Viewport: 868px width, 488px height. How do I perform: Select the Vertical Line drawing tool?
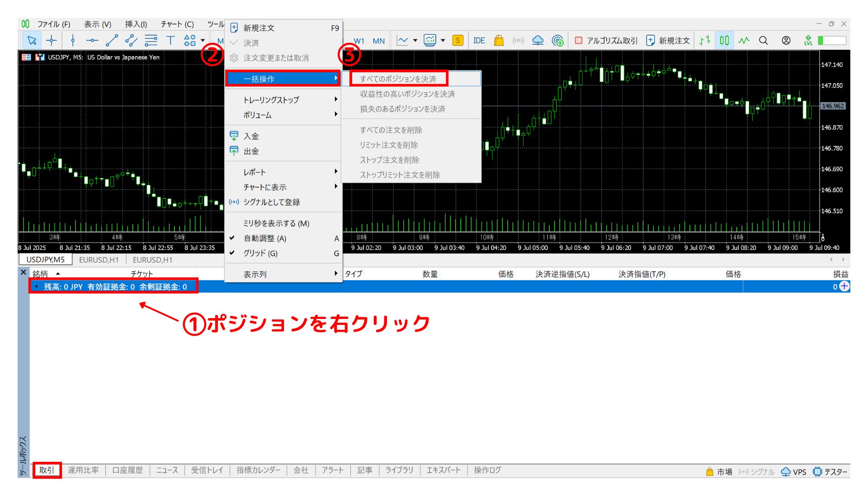tap(72, 40)
